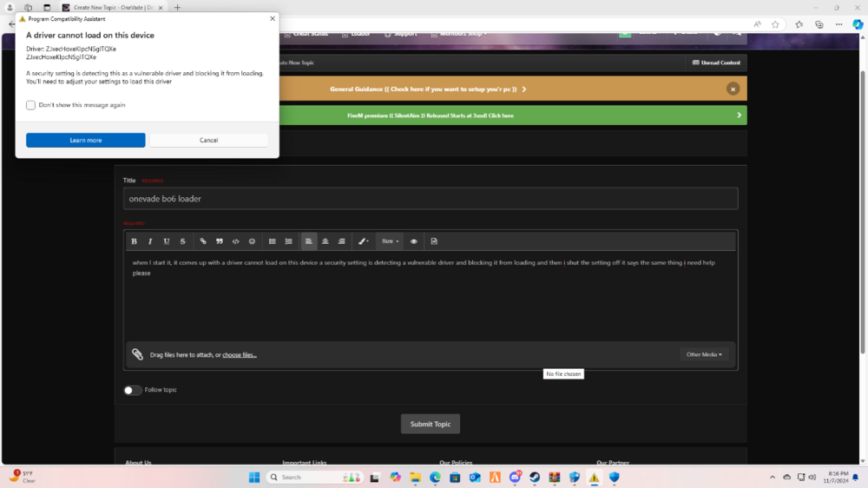The height and width of the screenshot is (488, 868).
Task: Open the Size dropdown in the editor
Action: coord(390,241)
